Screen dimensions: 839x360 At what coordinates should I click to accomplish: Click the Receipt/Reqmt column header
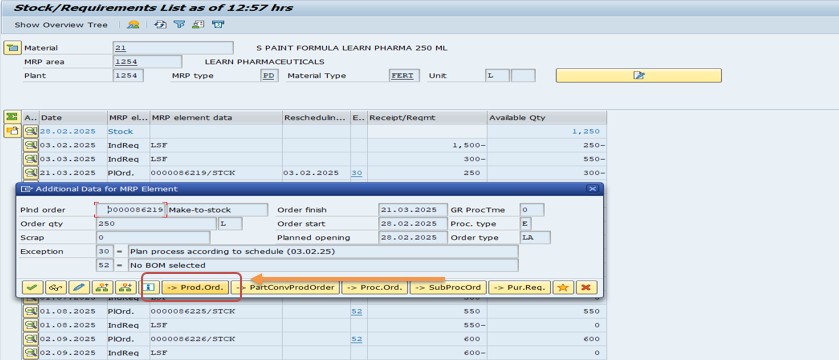point(428,117)
